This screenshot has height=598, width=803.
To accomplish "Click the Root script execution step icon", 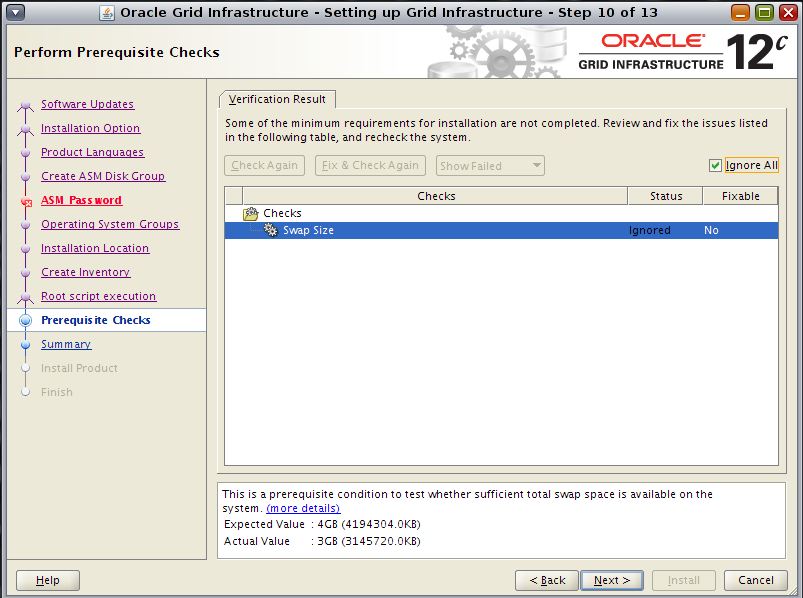I will click(x=27, y=296).
